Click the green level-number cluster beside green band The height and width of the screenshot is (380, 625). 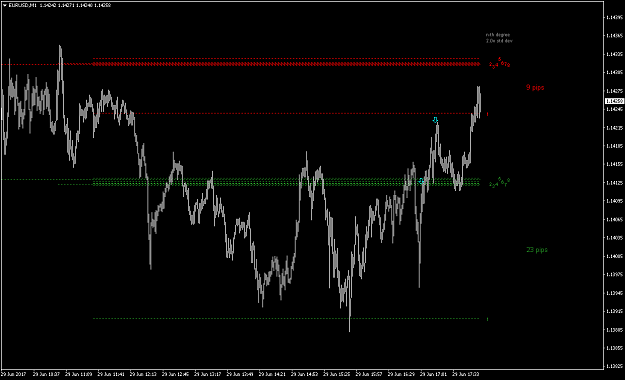coord(499,183)
